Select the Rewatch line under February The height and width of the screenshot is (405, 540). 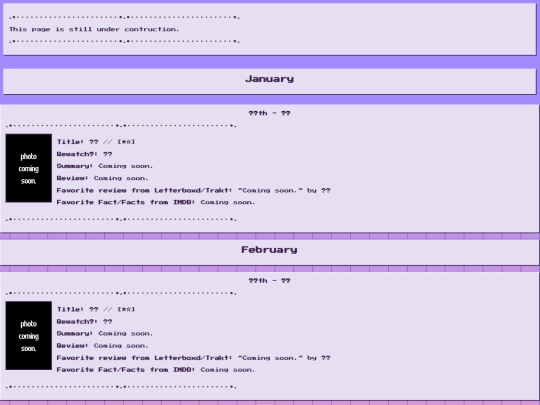click(84, 321)
